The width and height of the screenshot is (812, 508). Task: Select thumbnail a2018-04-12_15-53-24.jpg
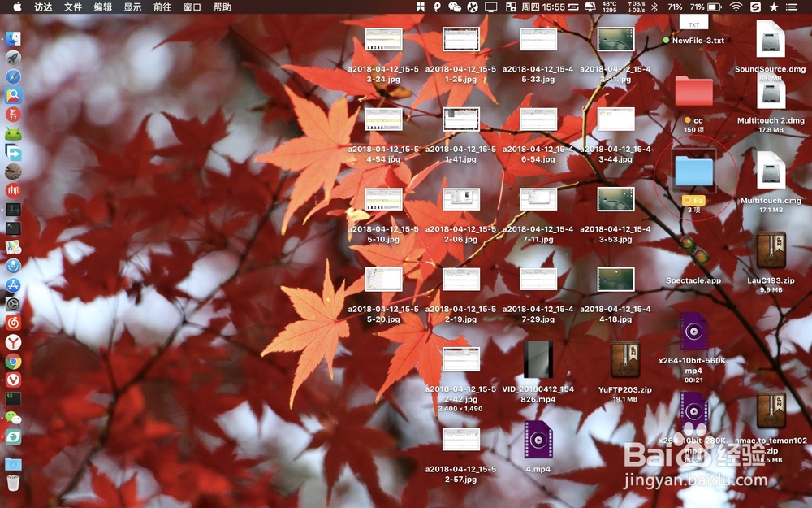click(x=383, y=39)
